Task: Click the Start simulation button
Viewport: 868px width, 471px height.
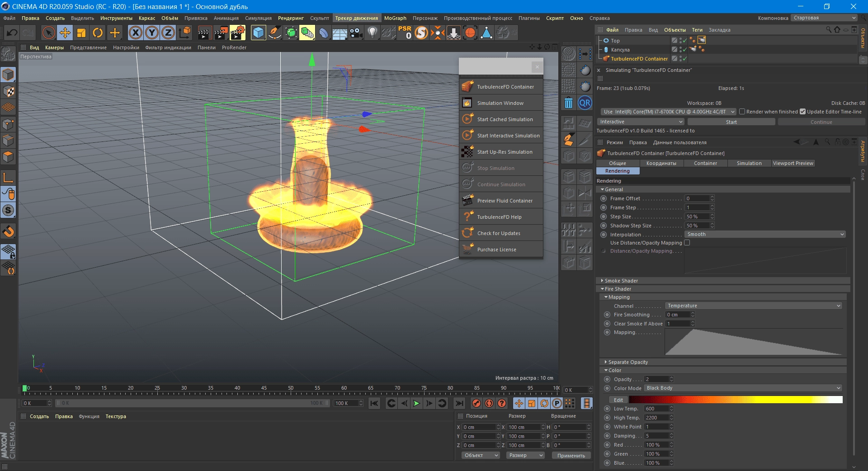Action: point(731,122)
